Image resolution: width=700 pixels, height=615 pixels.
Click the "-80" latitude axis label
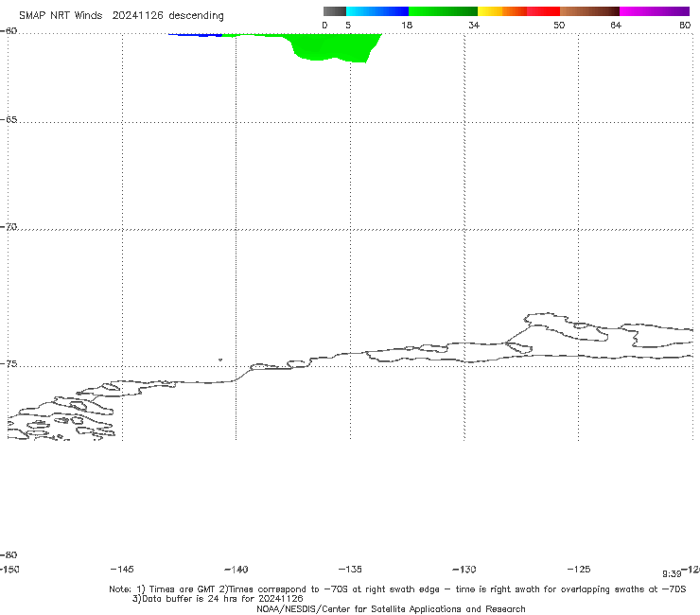coord(9,554)
